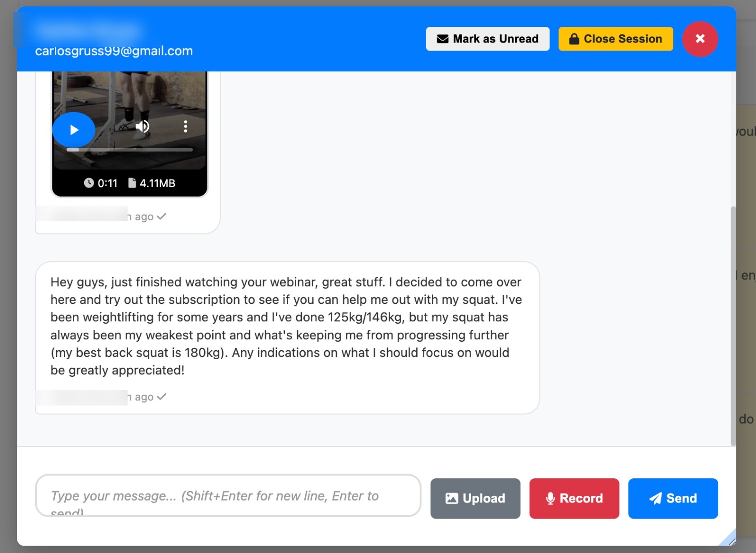Click the squat webinar message text
This screenshot has width=756, height=553.
pos(286,326)
